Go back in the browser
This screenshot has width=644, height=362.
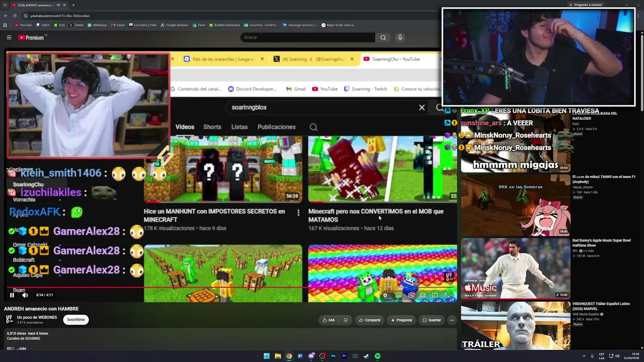point(6,16)
